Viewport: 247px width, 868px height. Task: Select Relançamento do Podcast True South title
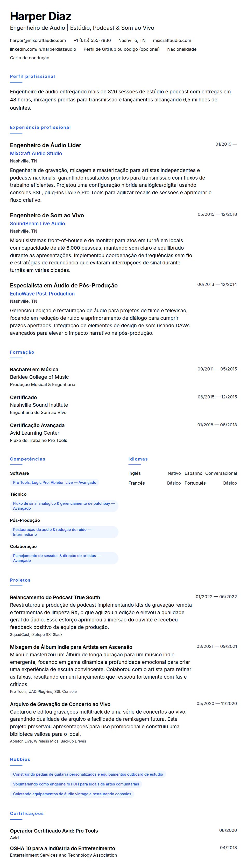coord(55,597)
